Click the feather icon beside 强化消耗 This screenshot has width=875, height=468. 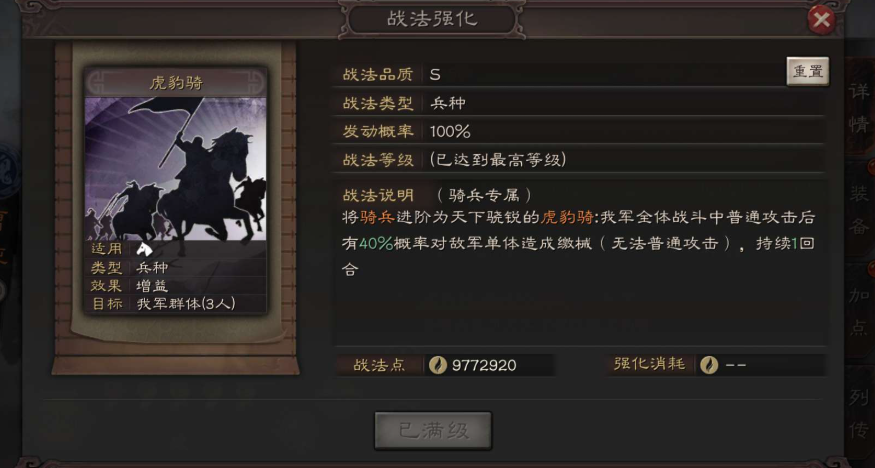pos(709,365)
